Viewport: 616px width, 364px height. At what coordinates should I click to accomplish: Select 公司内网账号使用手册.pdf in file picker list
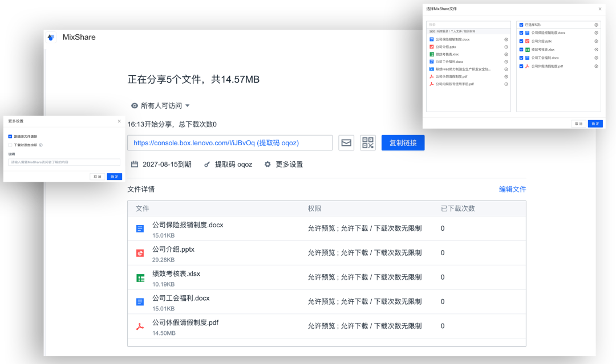pos(468,84)
